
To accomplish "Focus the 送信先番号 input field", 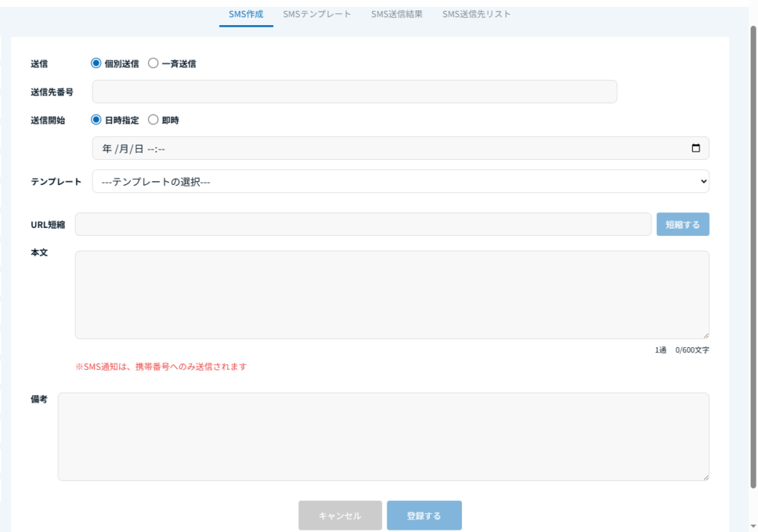I will click(x=354, y=92).
